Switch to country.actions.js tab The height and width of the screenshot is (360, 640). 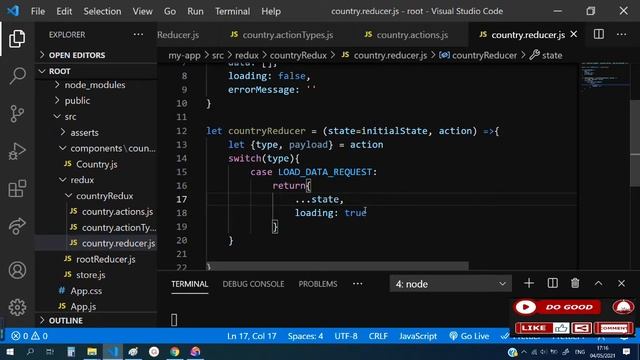pos(407,35)
